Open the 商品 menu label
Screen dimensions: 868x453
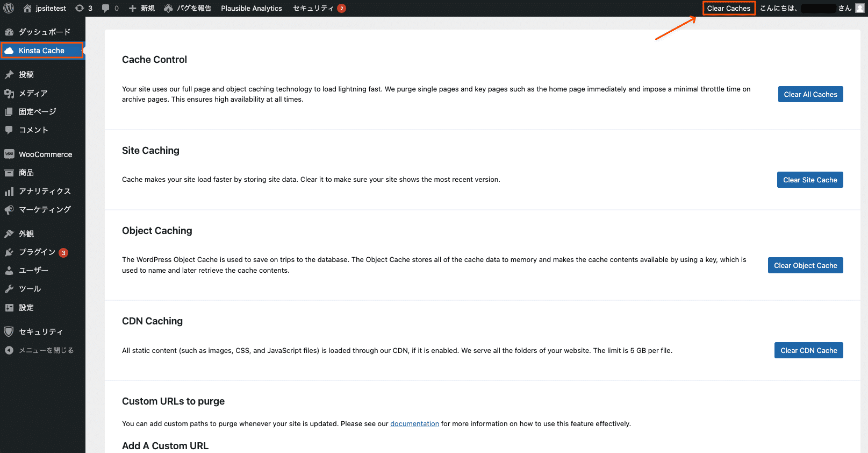[x=26, y=173]
